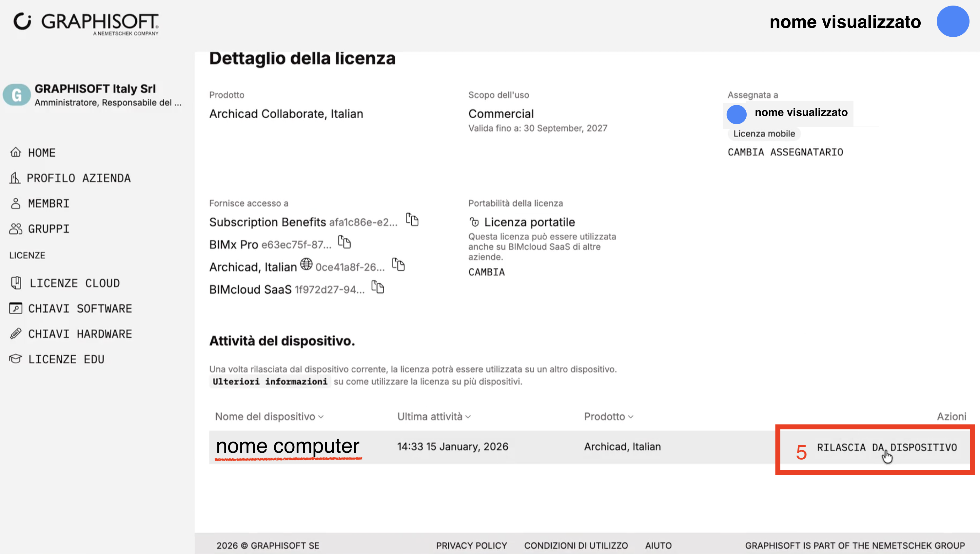Click the assignee avatar under Assegnata a
This screenshot has width=980, height=554.
click(x=736, y=114)
